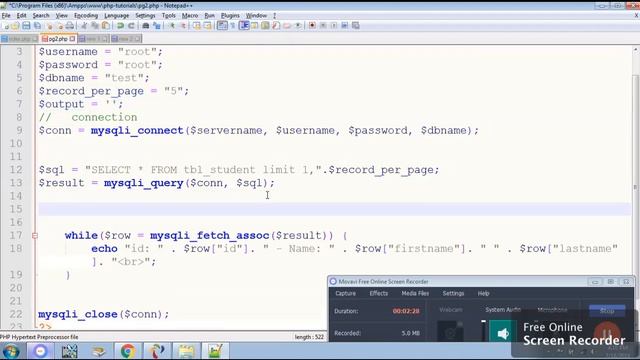Open the Language menu
The height and width of the screenshot is (360, 640).
point(116,16)
